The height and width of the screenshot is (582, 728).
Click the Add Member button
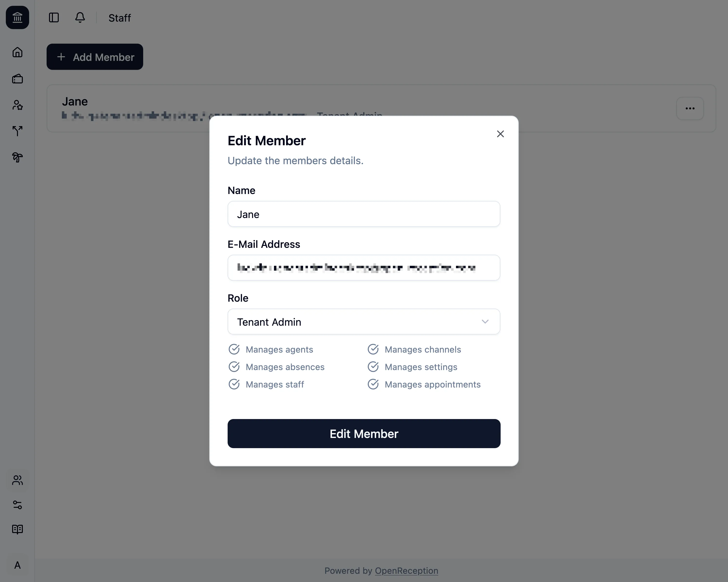coord(95,57)
